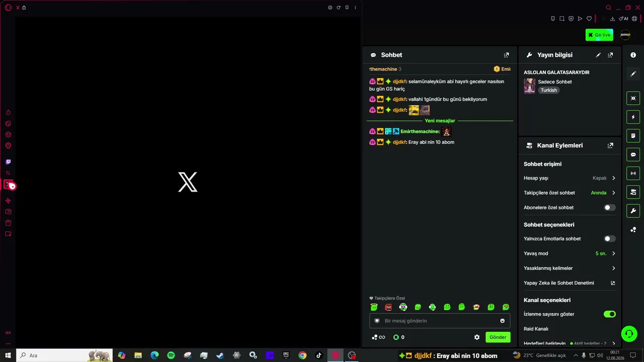Image resolution: width=644 pixels, height=362 pixels.
Task: Open the Aria waveform icon in sidebar
Action: (x=8, y=201)
